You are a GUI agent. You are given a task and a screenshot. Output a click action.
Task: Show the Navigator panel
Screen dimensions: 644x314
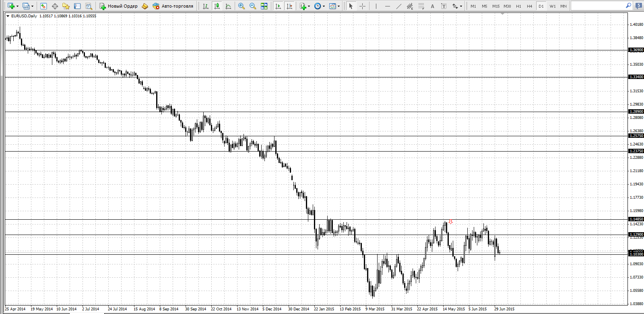(x=66, y=6)
